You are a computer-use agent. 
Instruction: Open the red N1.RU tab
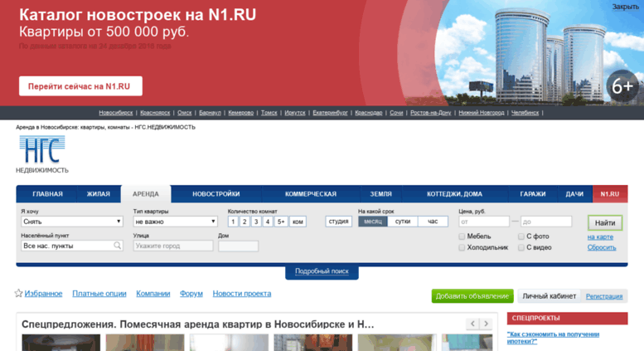coord(610,194)
